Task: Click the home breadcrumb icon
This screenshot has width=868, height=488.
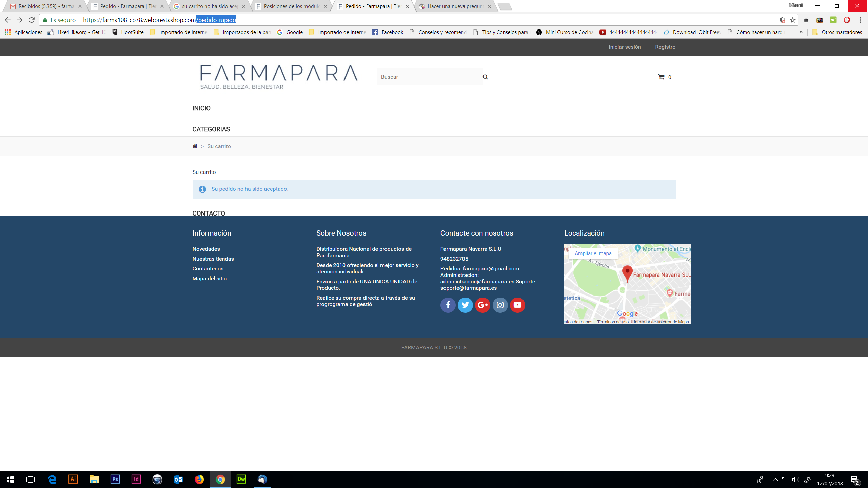Action: 195,146
